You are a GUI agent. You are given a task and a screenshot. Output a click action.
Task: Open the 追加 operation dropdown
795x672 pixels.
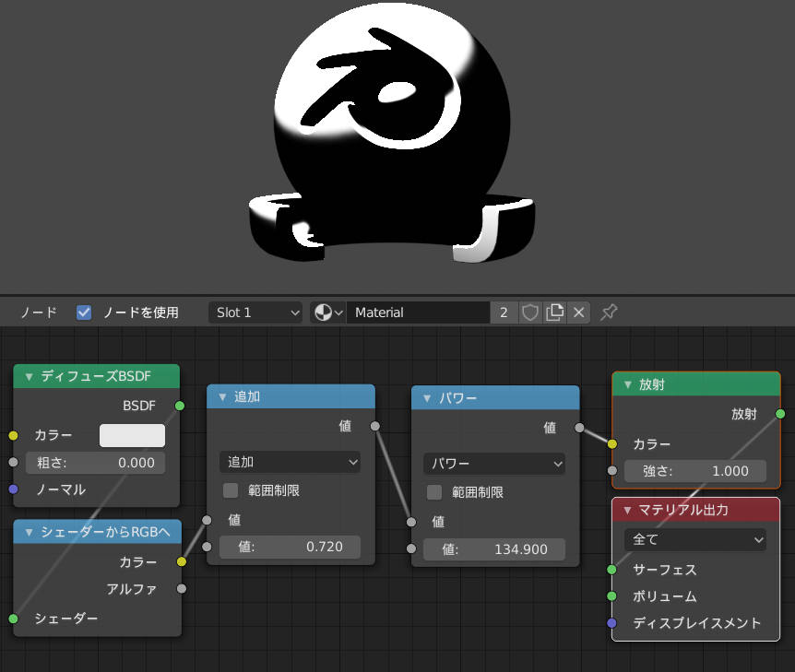click(290, 462)
